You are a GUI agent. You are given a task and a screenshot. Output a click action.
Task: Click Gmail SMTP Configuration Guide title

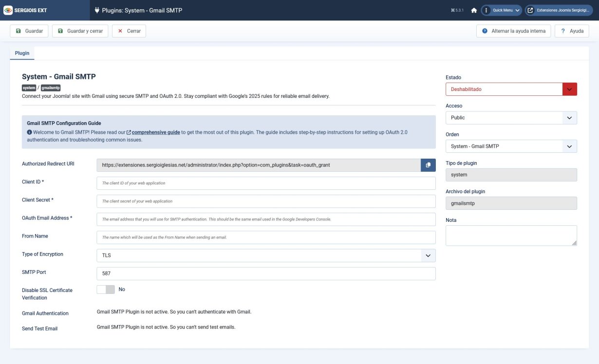[x=64, y=123]
